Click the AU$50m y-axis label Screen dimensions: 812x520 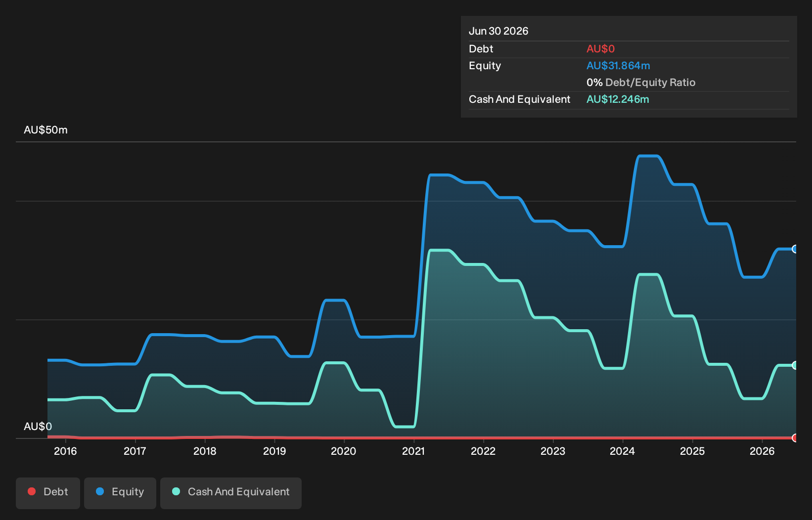pos(45,130)
